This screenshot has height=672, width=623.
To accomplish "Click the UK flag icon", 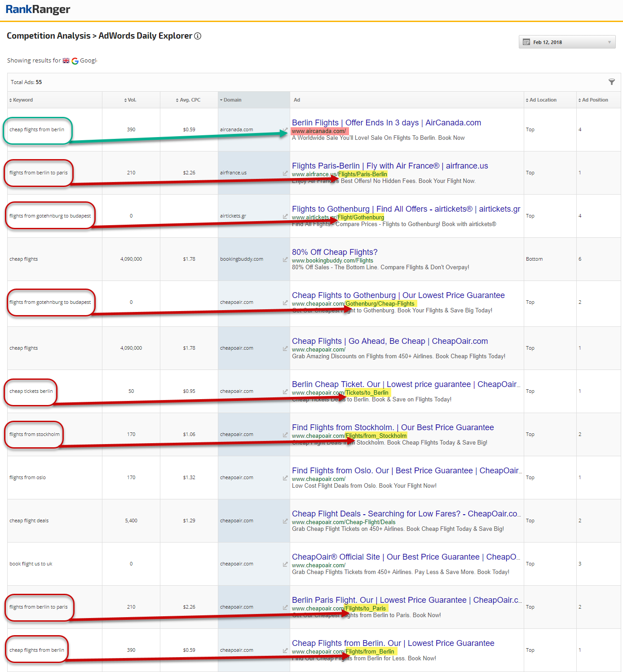I will click(66, 61).
